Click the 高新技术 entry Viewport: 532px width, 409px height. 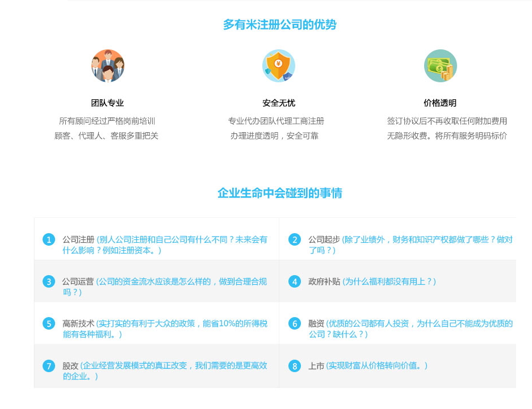point(78,323)
